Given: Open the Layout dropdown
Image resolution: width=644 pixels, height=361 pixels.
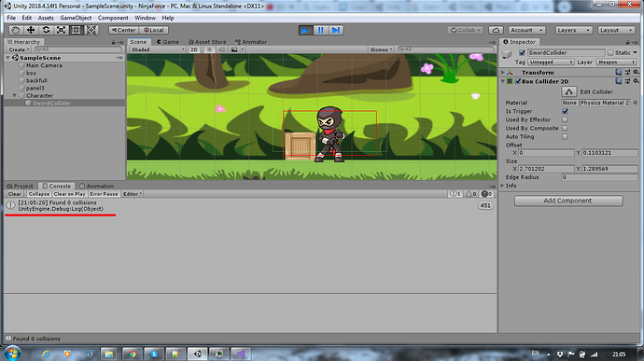Looking at the screenshot, I should pos(617,30).
